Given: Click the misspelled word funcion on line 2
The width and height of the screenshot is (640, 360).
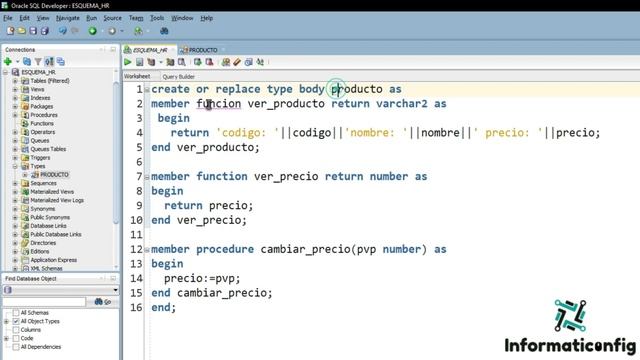Looking at the screenshot, I should pyautogui.click(x=219, y=104).
